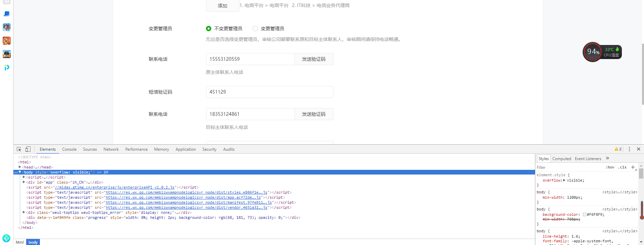
Task: Toggle the .cls element classes panel
Action: [623, 167]
